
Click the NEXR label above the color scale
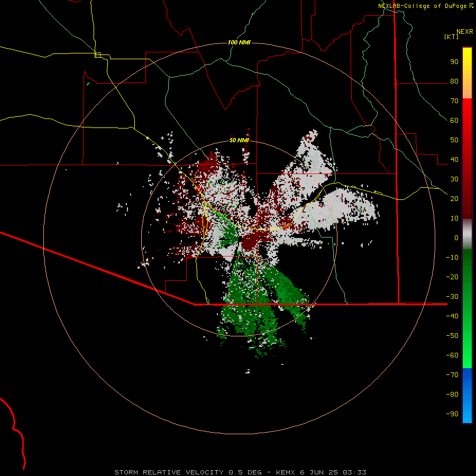pyautogui.click(x=465, y=32)
